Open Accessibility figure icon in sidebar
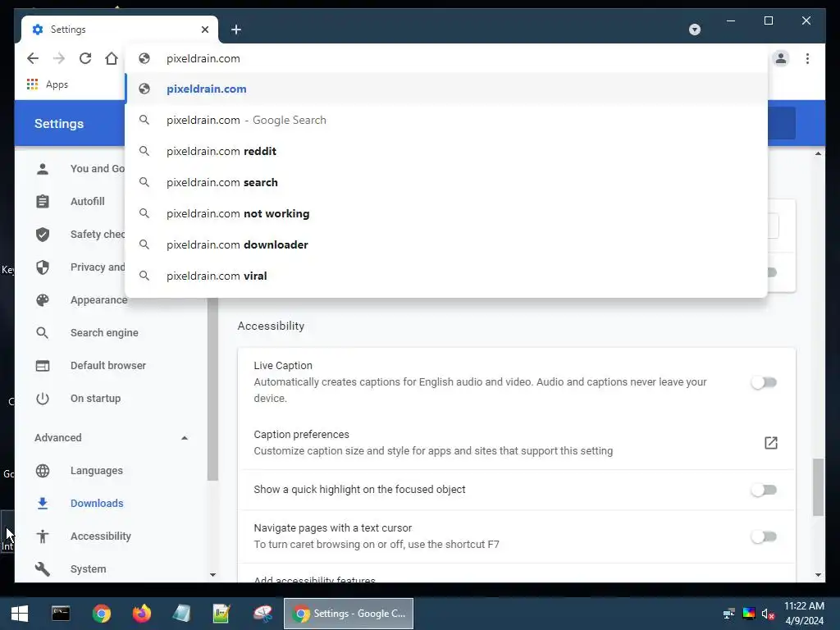This screenshot has height=630, width=840. 43,536
